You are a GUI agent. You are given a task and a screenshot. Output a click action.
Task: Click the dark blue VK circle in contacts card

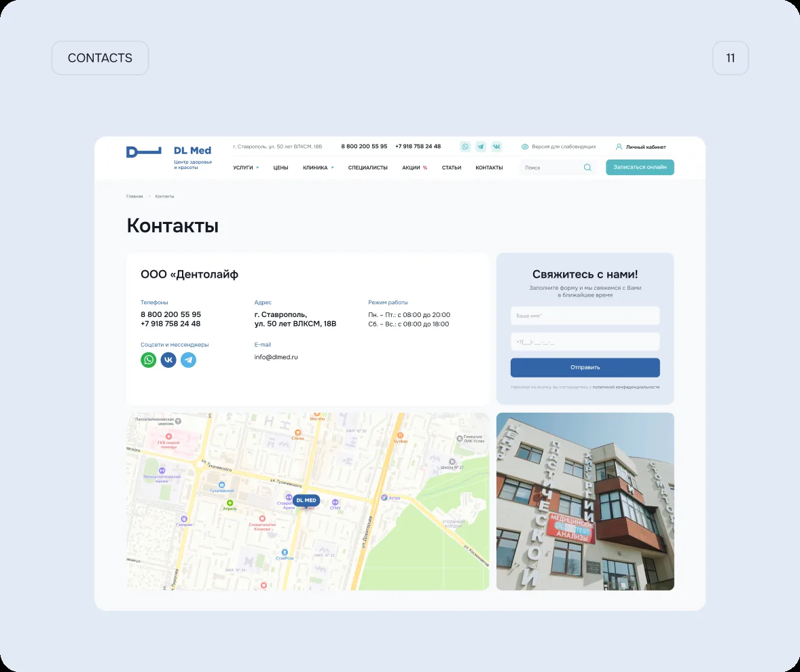click(168, 360)
